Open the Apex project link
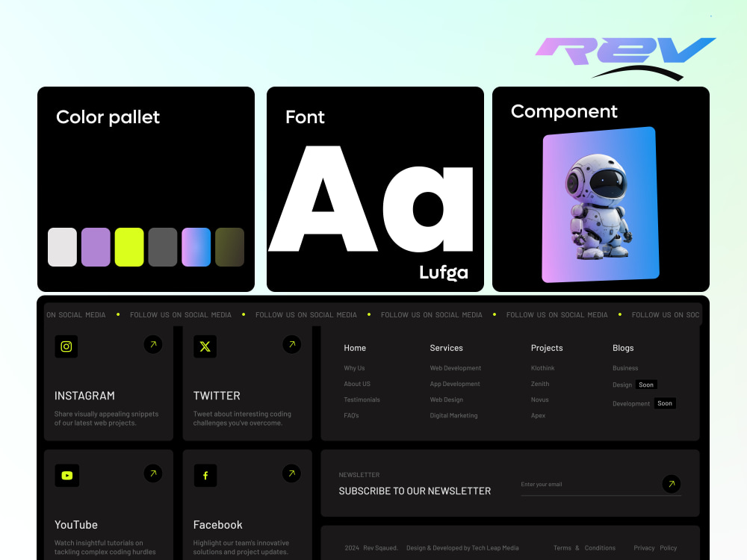 [x=539, y=415]
